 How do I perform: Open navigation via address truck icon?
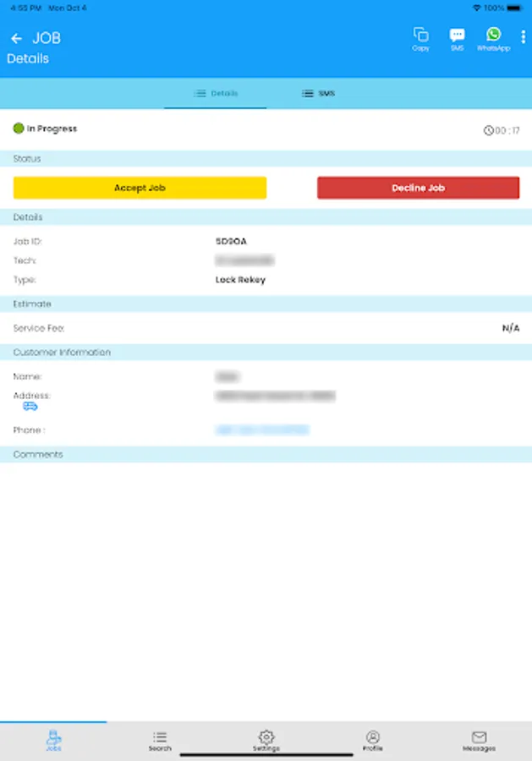point(30,406)
